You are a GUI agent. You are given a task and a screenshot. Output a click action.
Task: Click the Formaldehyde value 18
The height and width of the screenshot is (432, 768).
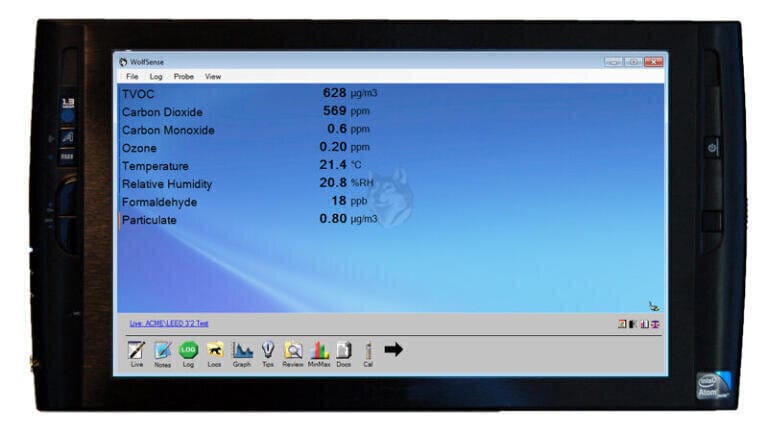point(339,200)
